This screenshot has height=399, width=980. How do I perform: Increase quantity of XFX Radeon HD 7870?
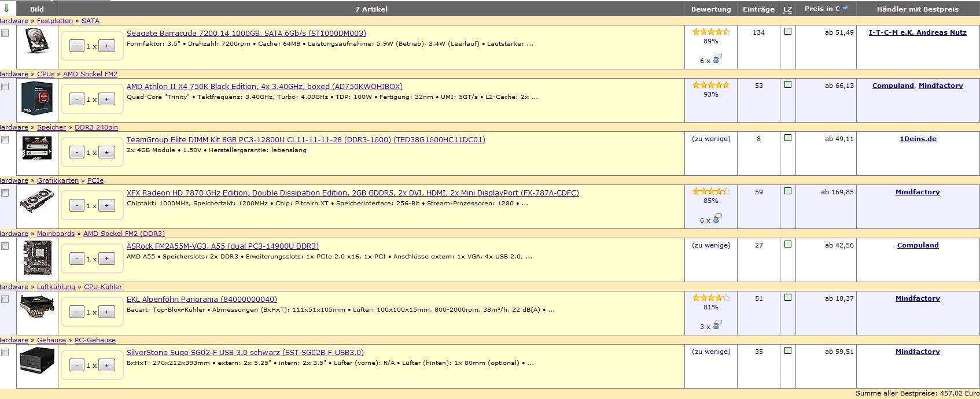click(106, 206)
